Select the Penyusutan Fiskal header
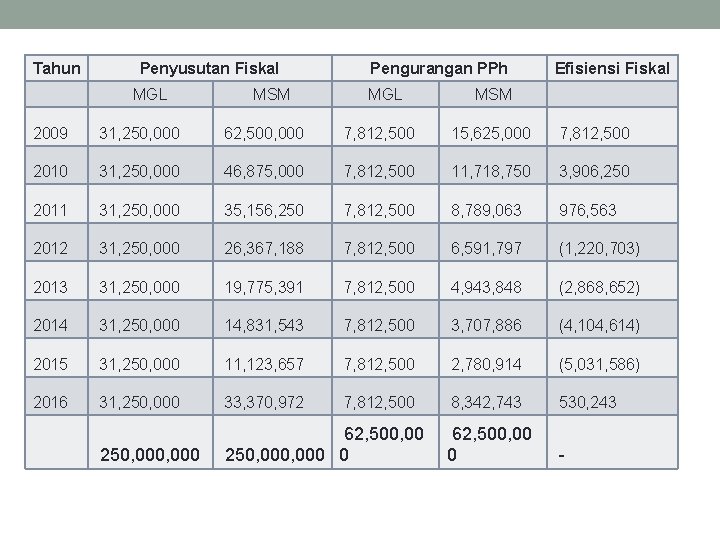720x540 pixels. pyautogui.click(x=209, y=69)
